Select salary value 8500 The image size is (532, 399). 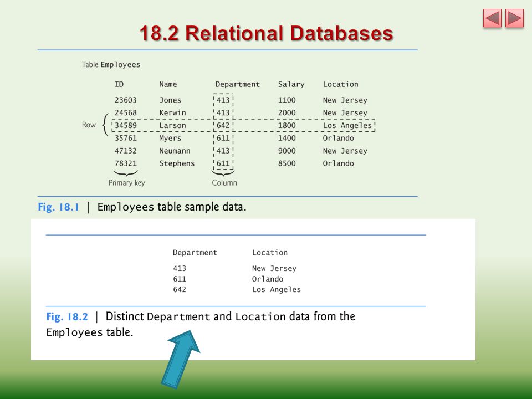point(287,163)
